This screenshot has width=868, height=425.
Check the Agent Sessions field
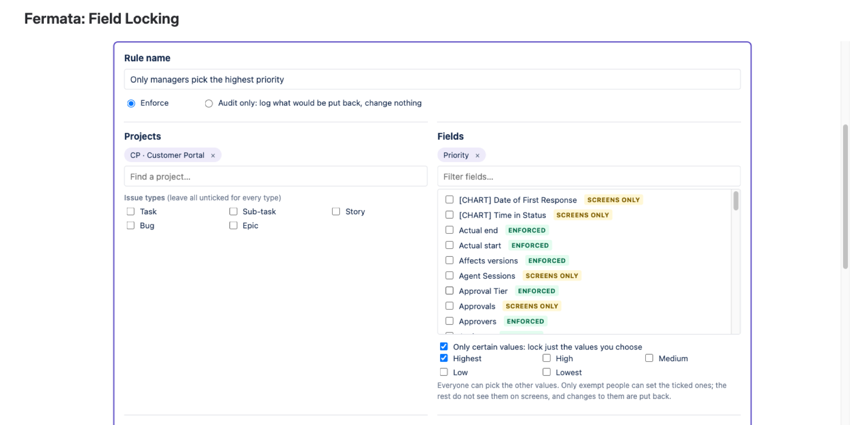pos(450,275)
